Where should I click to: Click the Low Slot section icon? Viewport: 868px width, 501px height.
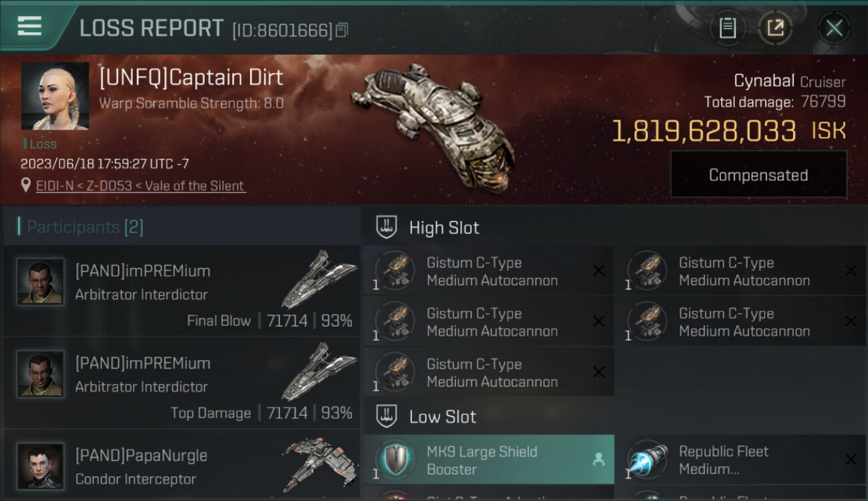tap(386, 417)
